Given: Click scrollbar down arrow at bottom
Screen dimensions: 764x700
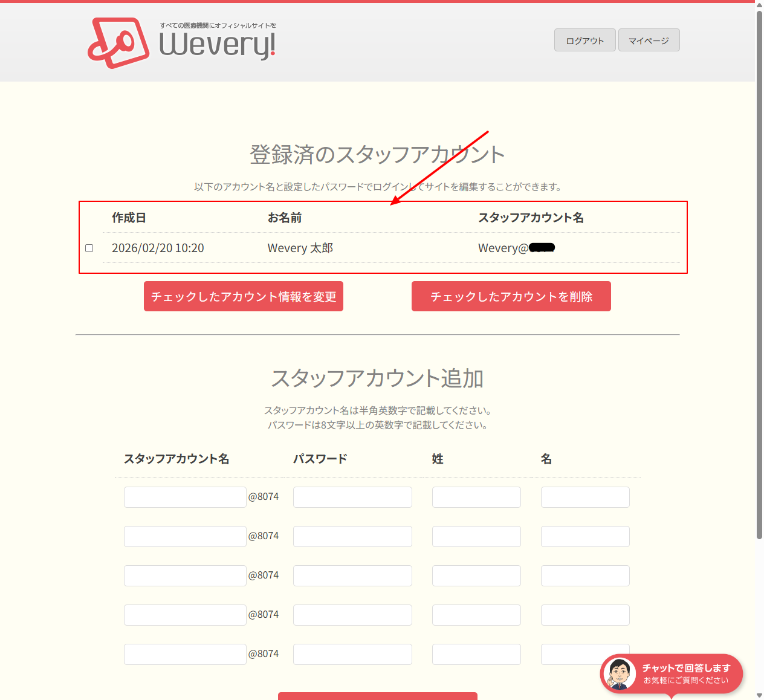Looking at the screenshot, I should coord(759,696).
